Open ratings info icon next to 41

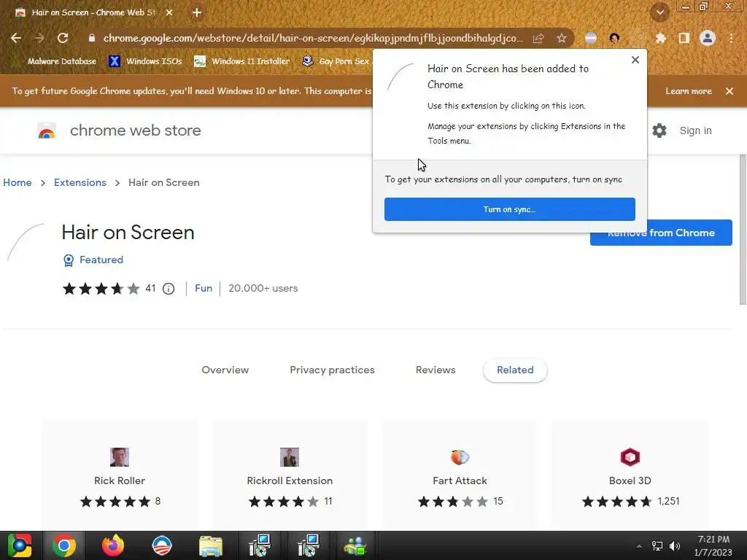pyautogui.click(x=169, y=289)
